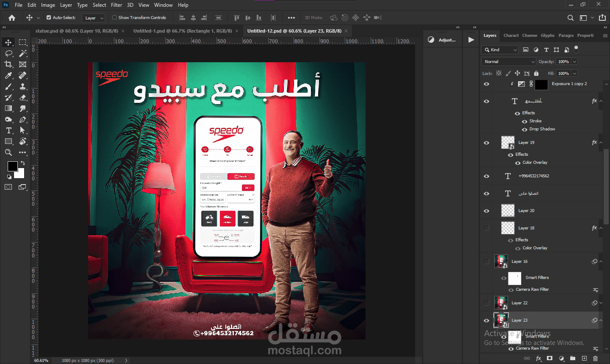The height and width of the screenshot is (364, 610).
Task: Select the Eraser tool
Action: pos(23,97)
